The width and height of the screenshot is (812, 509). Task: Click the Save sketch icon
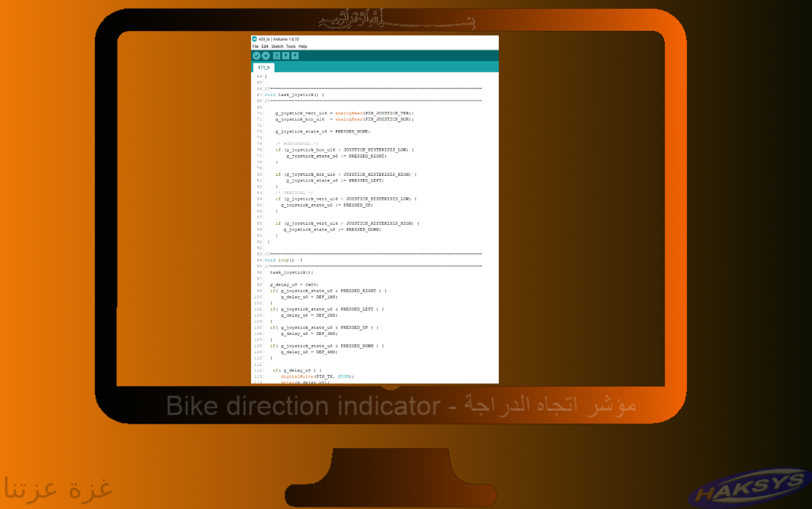pos(294,55)
